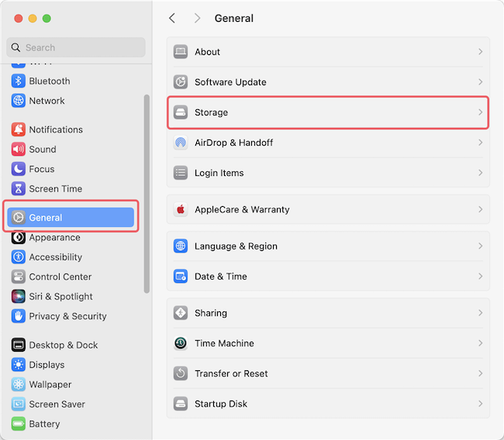Click the Sound speaker icon
The height and width of the screenshot is (440, 504).
click(19, 150)
